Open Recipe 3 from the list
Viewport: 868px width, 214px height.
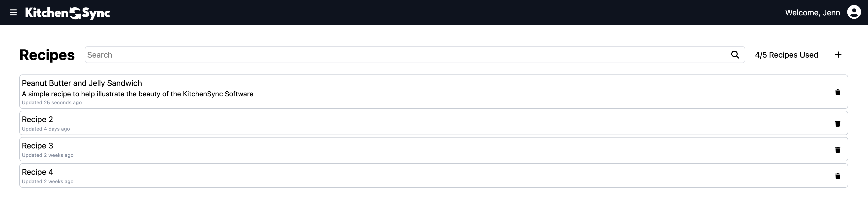37,146
